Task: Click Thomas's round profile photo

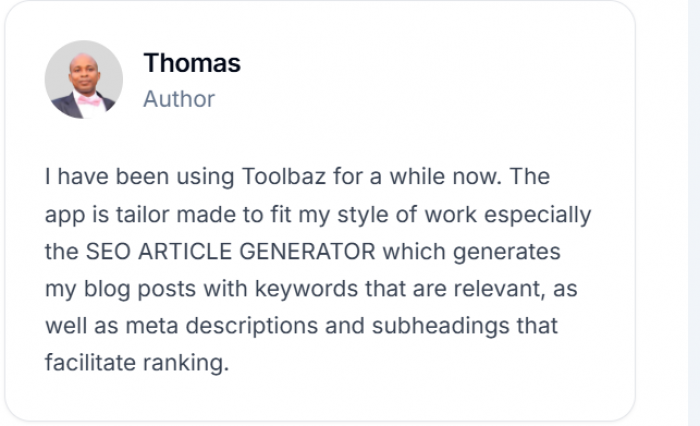Action: [84, 80]
